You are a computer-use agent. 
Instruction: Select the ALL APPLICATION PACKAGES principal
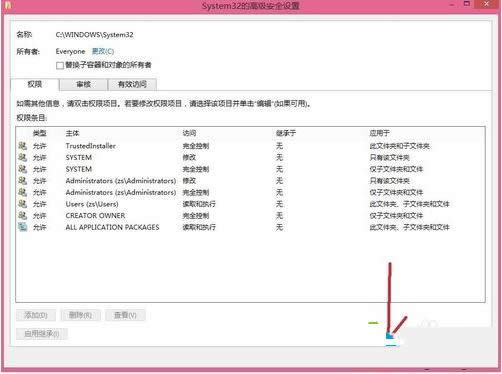112,227
